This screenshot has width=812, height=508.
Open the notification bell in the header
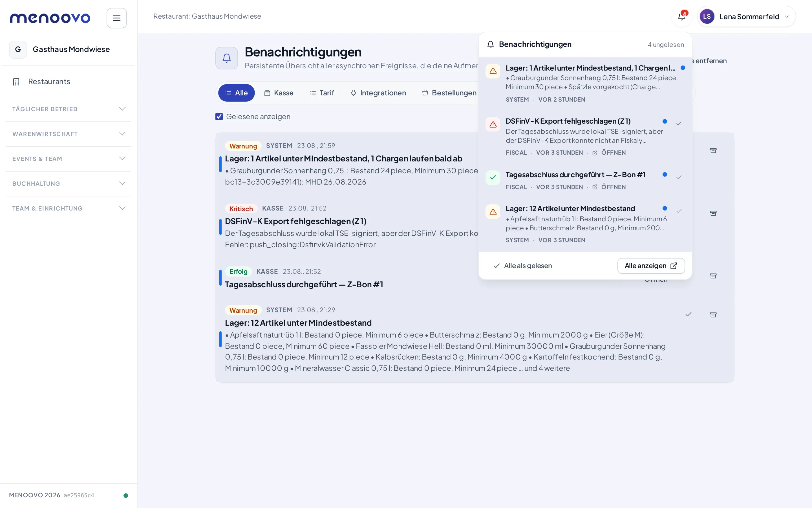tap(681, 16)
